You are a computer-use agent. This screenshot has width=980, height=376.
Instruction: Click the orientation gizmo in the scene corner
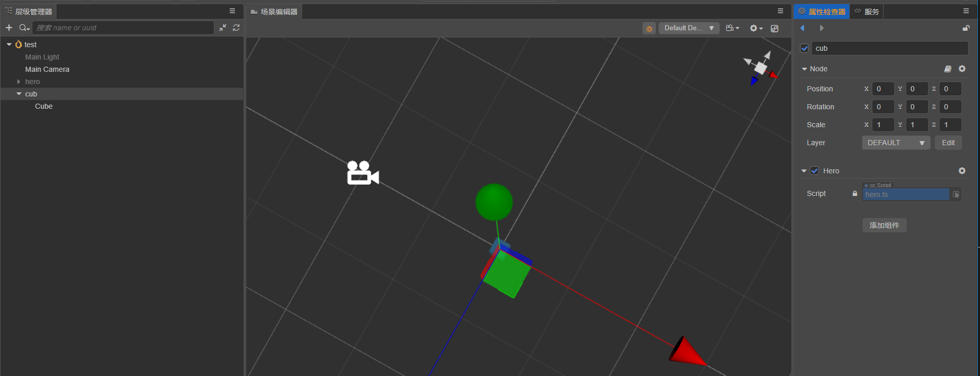tap(761, 68)
